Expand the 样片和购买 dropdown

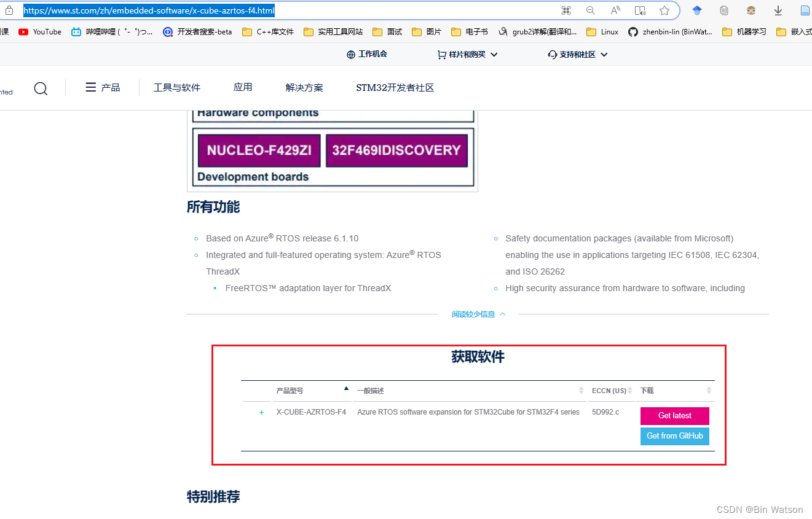[x=467, y=54]
